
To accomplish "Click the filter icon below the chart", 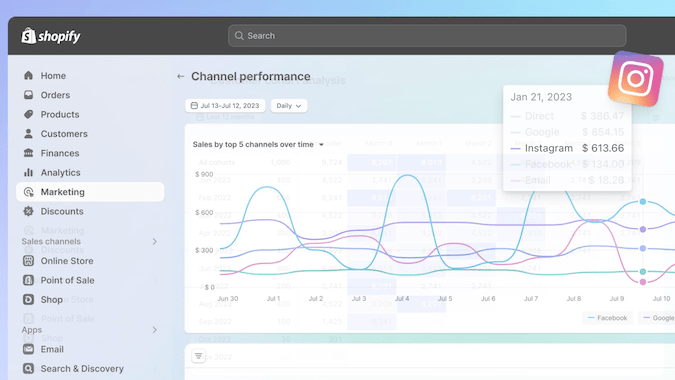I will (x=198, y=356).
